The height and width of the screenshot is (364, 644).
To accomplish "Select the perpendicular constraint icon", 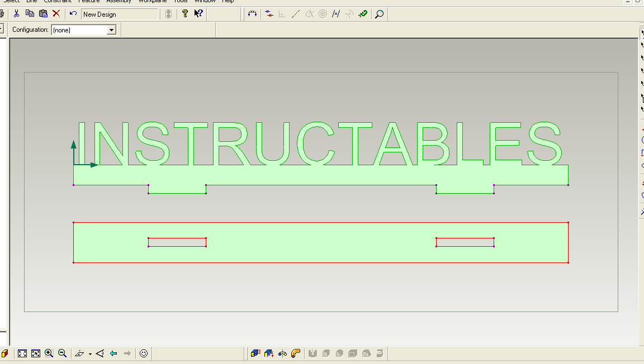I will pos(282,14).
